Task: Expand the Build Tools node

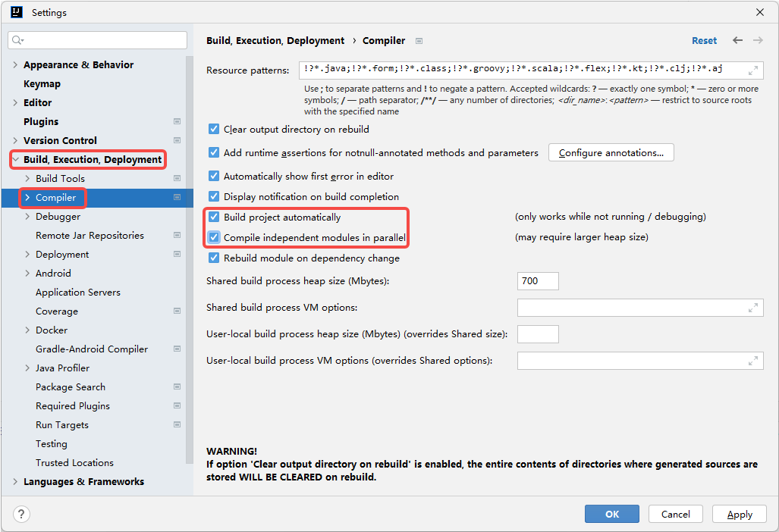Action: point(27,178)
